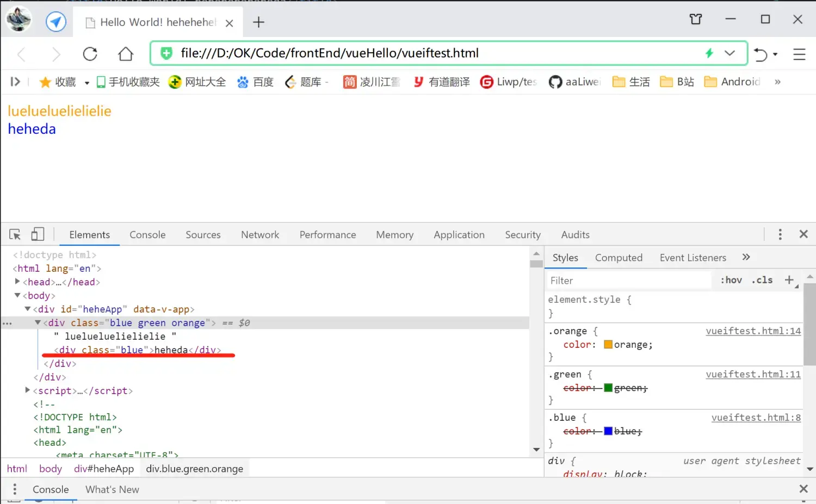Screen dimensions: 816x504
Task: Close the Hello World! hehehehe tab
Action: (x=230, y=23)
